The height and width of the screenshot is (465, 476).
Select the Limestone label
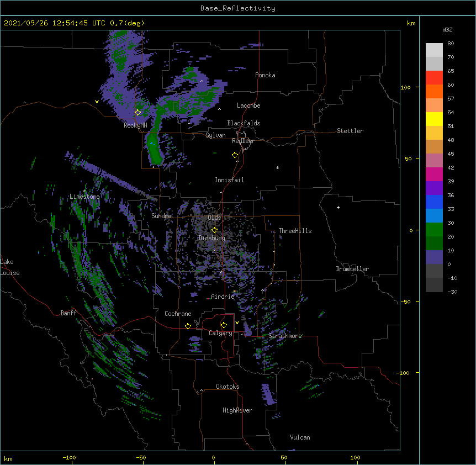84,197
